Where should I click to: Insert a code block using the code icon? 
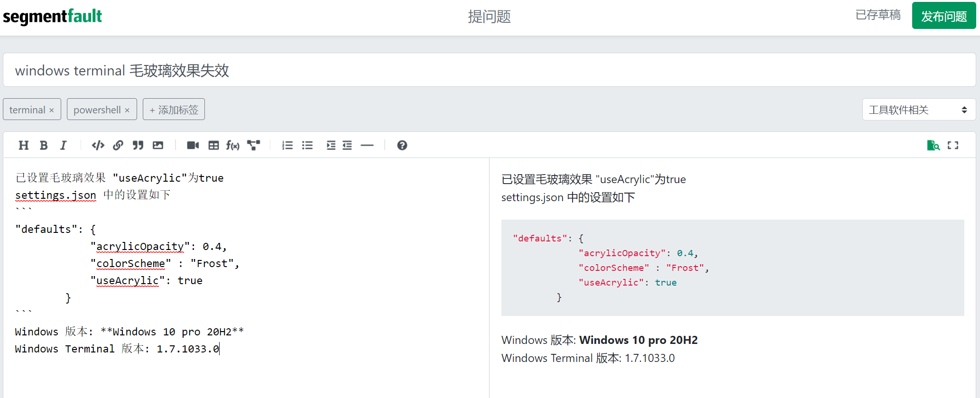pyautogui.click(x=98, y=145)
